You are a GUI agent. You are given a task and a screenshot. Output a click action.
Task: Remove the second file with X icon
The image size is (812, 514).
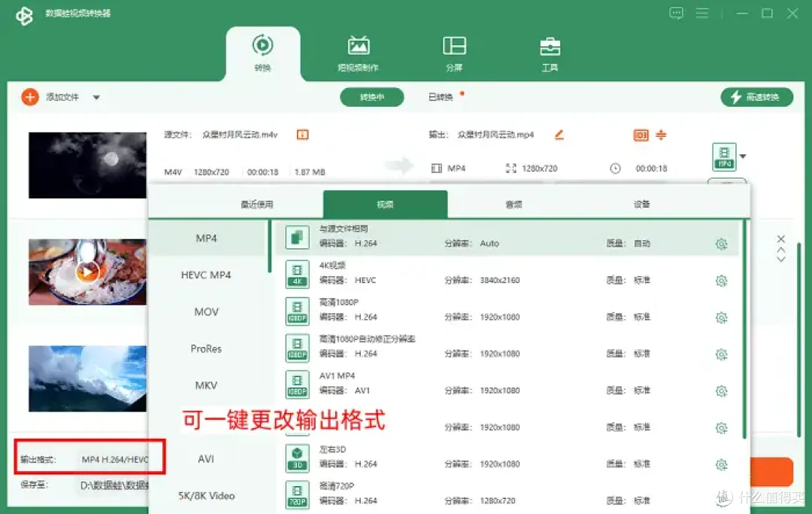781,239
